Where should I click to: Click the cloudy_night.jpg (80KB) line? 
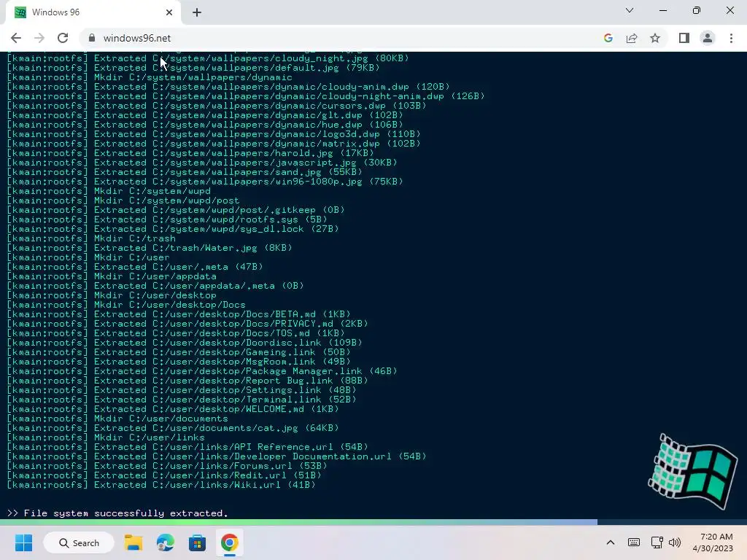tap(208, 58)
